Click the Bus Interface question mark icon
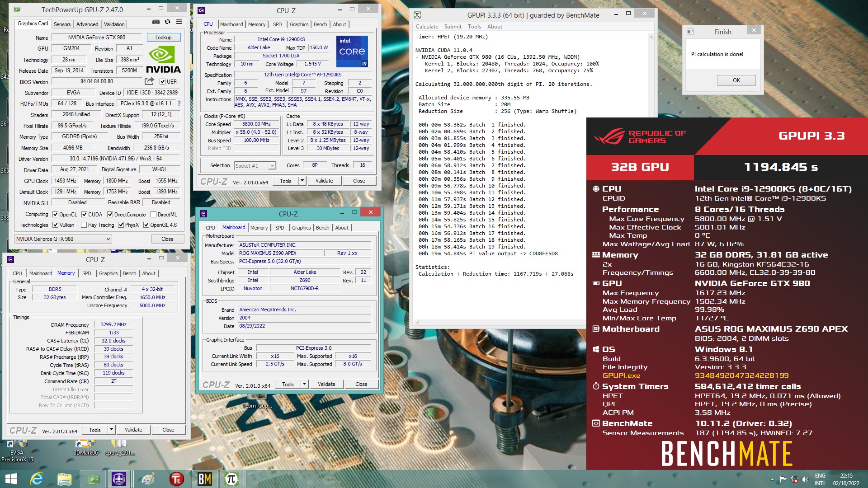868x488 pixels. coord(179,103)
